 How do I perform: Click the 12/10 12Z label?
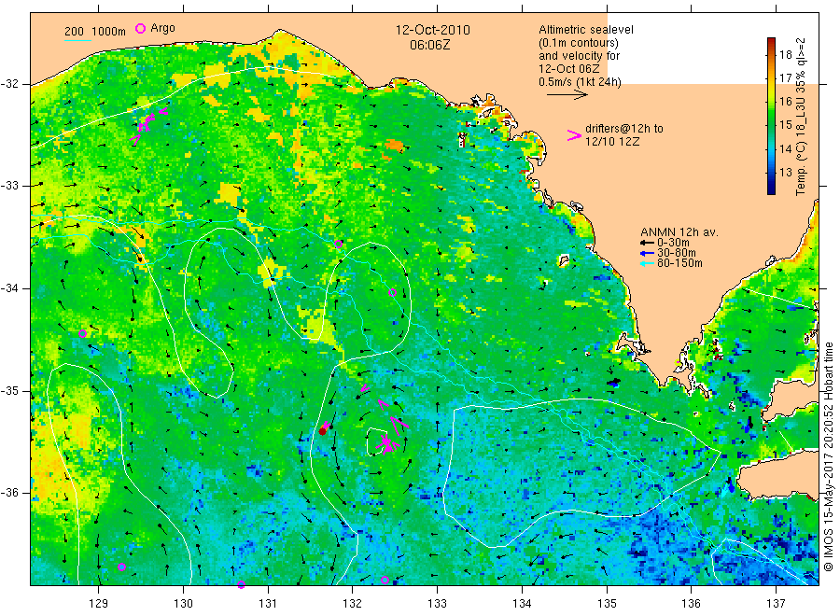[x=612, y=142]
